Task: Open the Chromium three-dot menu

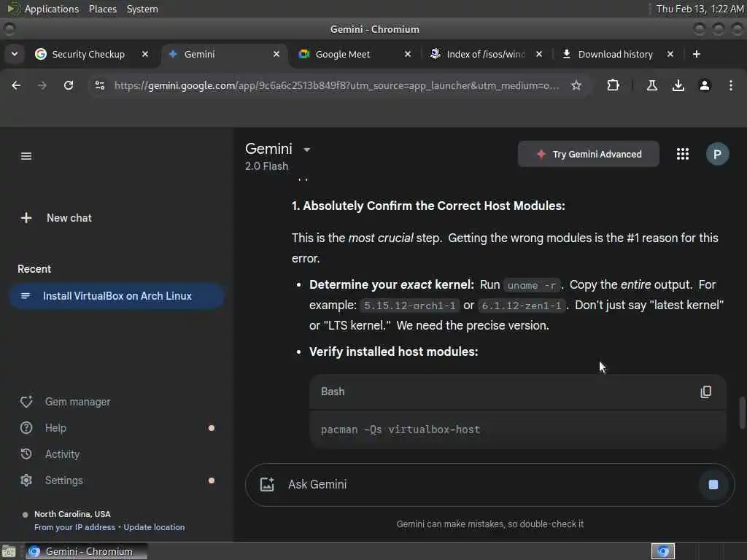Action: 730,85
